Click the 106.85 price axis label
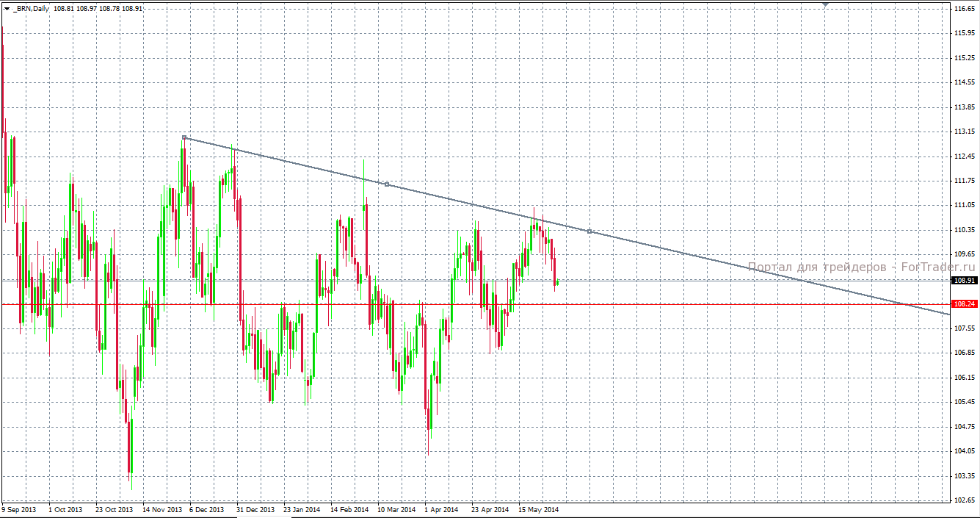 pos(965,353)
